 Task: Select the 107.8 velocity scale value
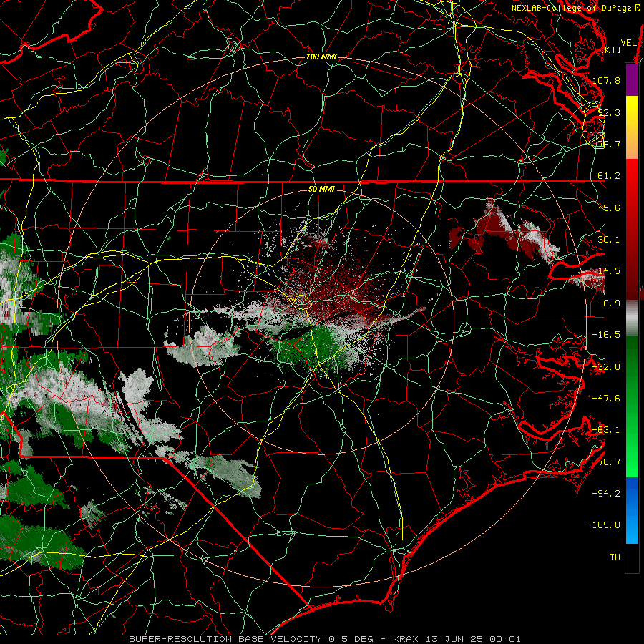coord(606,80)
